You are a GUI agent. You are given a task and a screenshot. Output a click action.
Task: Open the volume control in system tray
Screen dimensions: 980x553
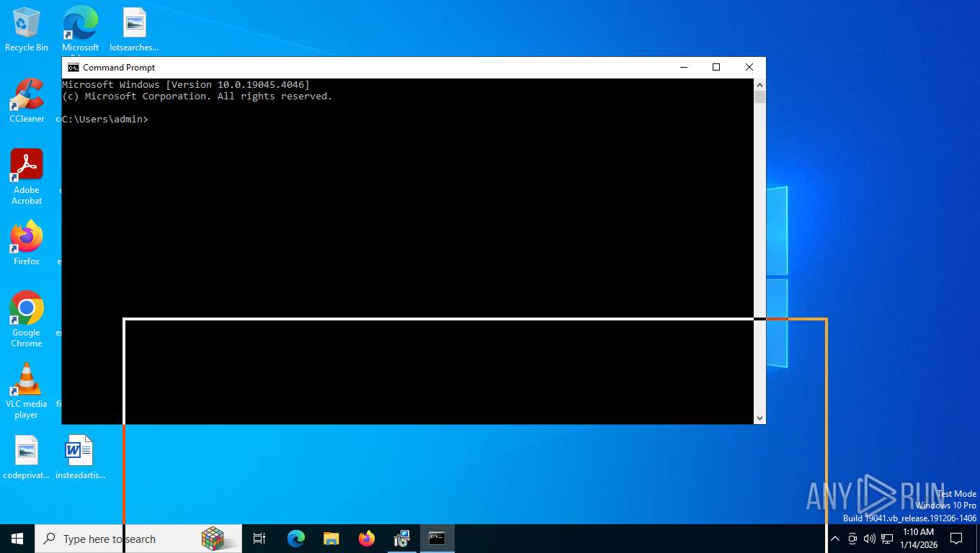coord(870,539)
